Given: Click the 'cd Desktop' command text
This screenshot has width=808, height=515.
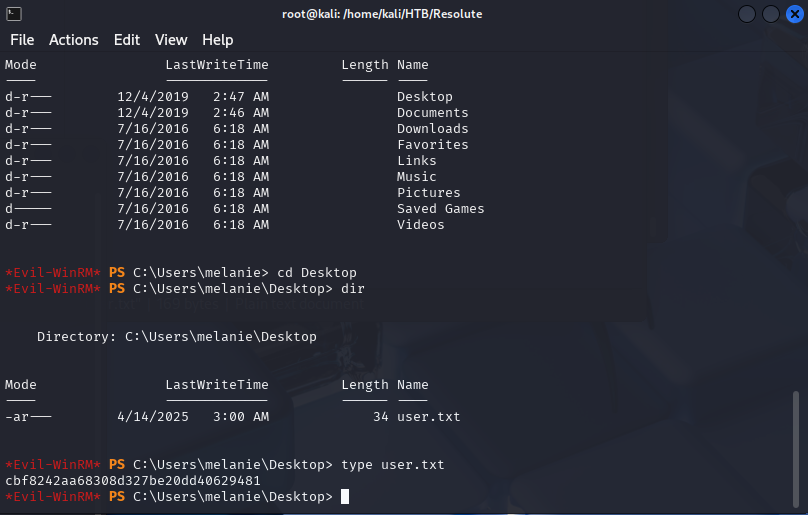Looking at the screenshot, I should (x=316, y=273).
